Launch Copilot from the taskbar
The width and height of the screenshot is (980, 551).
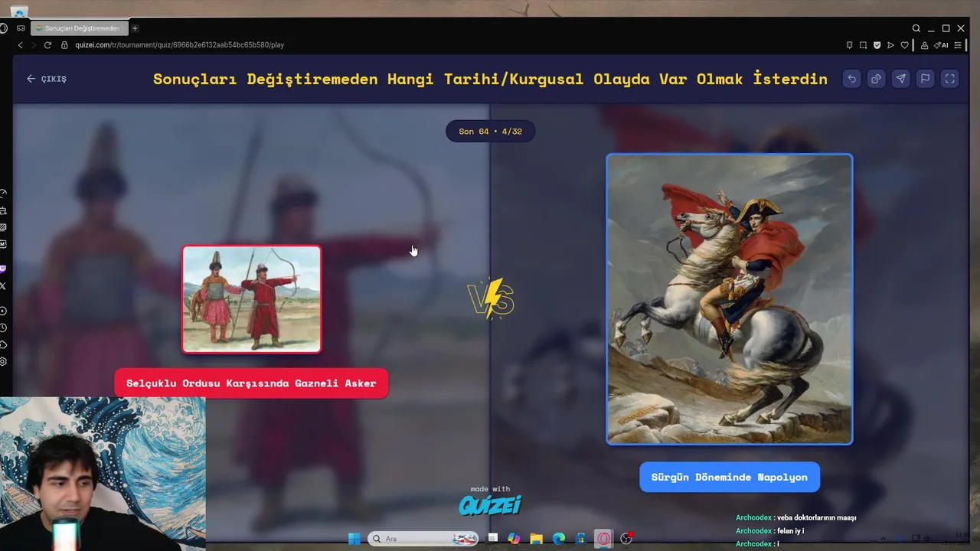(514, 539)
